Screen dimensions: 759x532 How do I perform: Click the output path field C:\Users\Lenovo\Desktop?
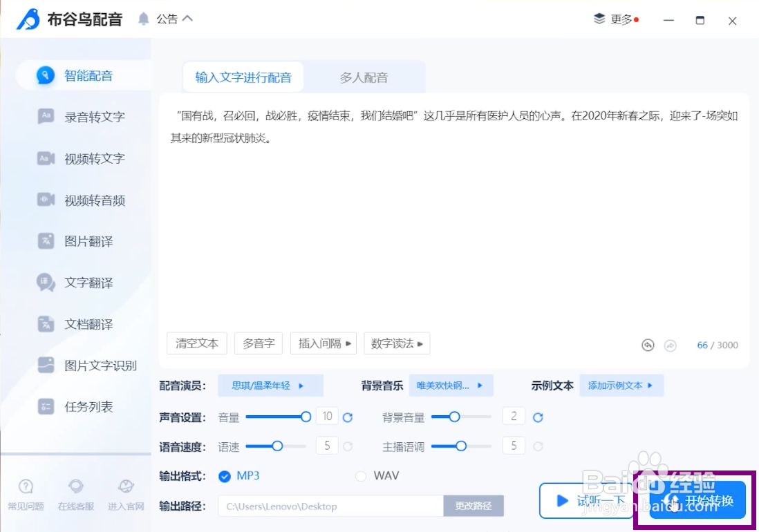[x=330, y=506]
